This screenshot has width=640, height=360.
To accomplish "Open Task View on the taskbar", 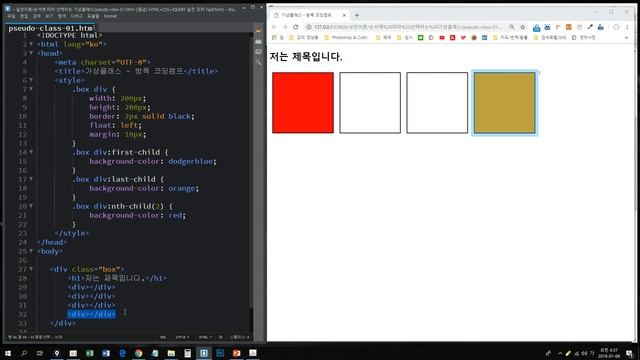I will pyautogui.click(x=40, y=353).
